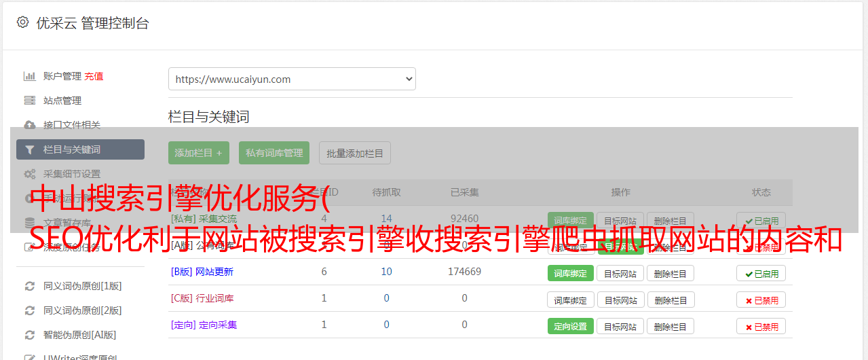868x360 pixels.
Task: Click the cloud upload icon for 接口文件相关
Action: [29, 125]
